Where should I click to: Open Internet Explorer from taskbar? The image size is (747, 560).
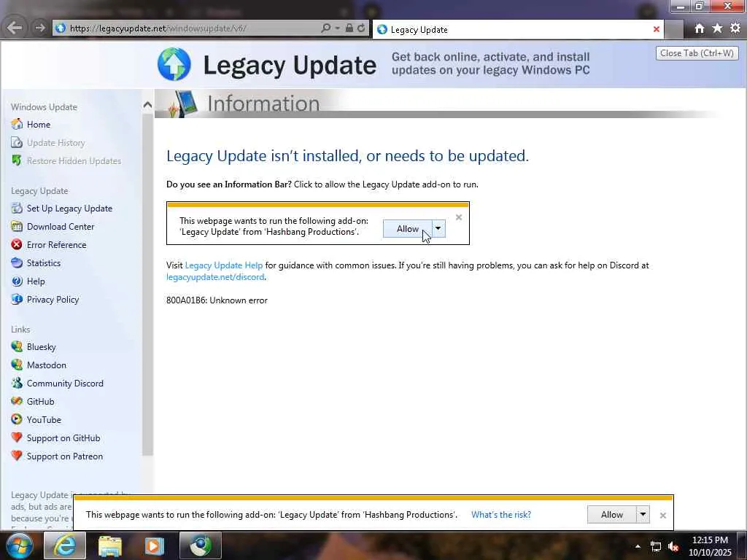coord(65,545)
